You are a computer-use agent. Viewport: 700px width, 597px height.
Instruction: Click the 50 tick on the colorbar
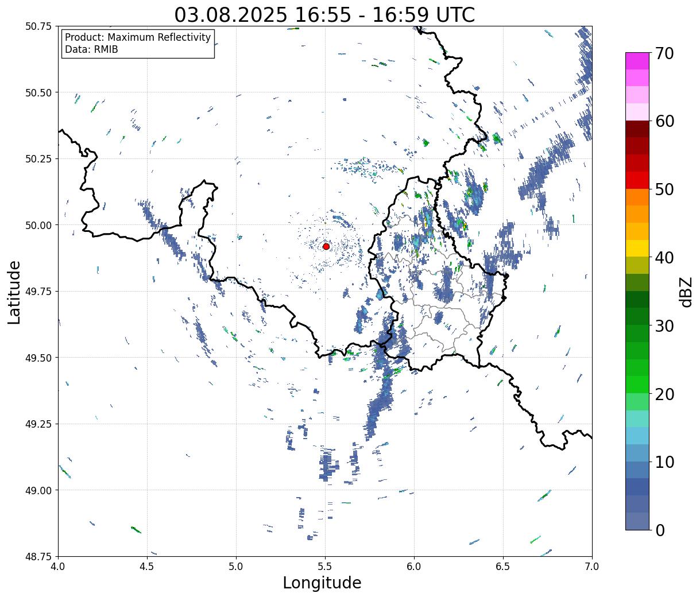pos(664,189)
